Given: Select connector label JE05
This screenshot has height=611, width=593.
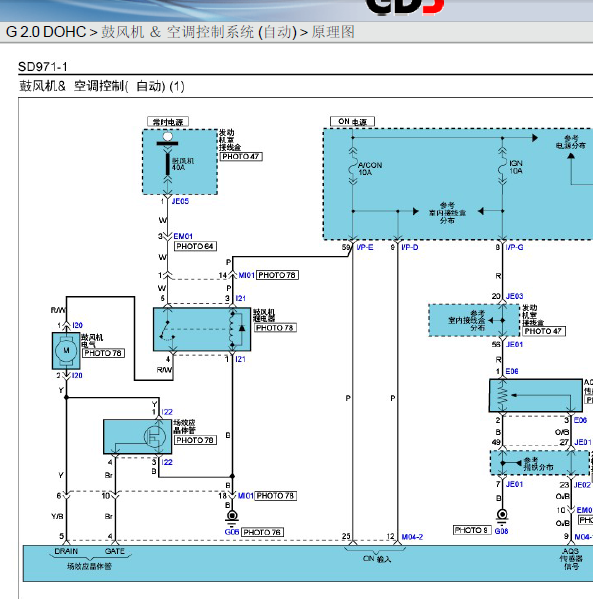Looking at the screenshot, I should 180,201.
